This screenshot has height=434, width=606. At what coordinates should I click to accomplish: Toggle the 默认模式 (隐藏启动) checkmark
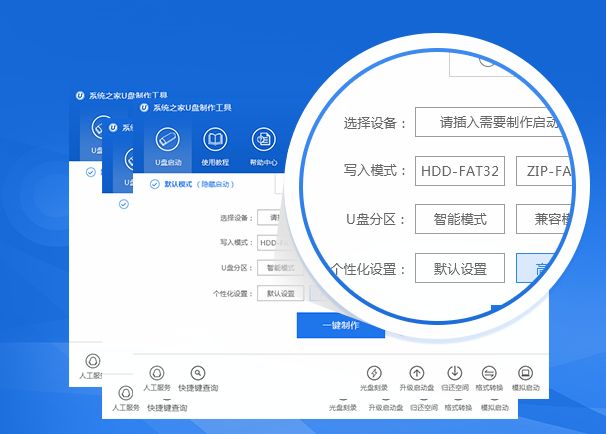(x=154, y=184)
